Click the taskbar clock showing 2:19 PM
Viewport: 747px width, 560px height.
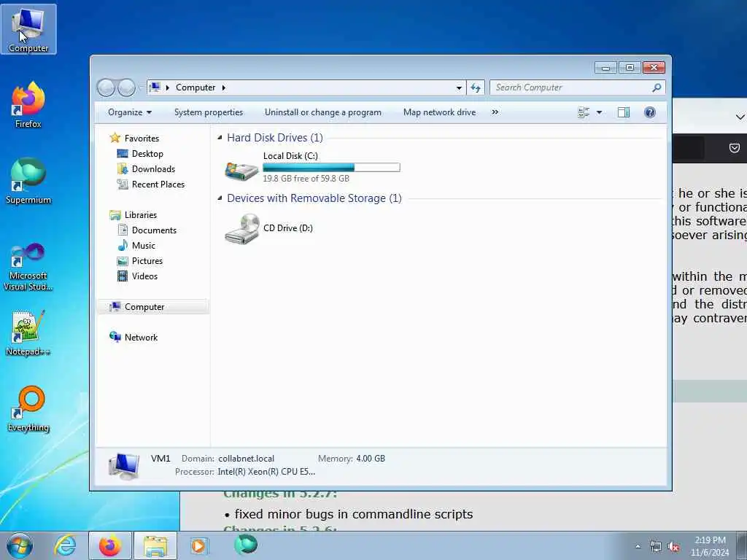710,546
